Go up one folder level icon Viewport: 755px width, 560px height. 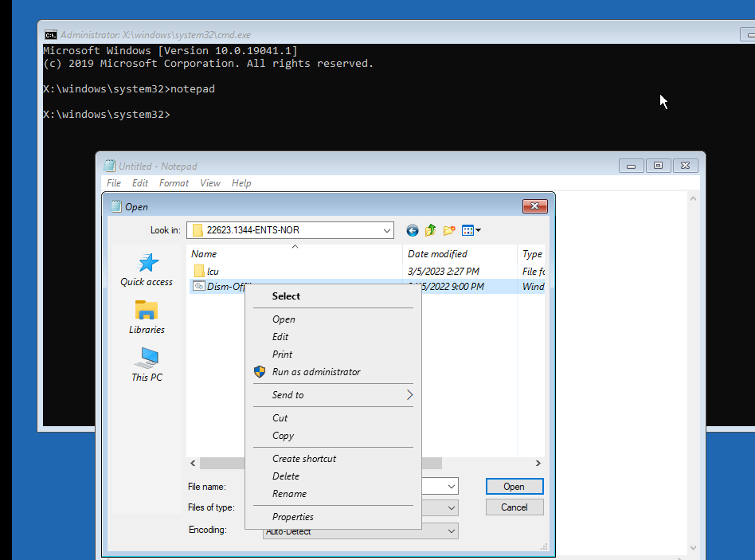431,230
